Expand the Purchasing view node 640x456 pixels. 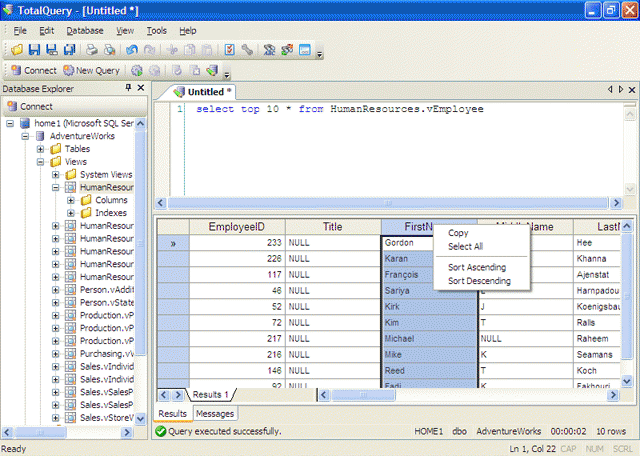tap(56, 354)
